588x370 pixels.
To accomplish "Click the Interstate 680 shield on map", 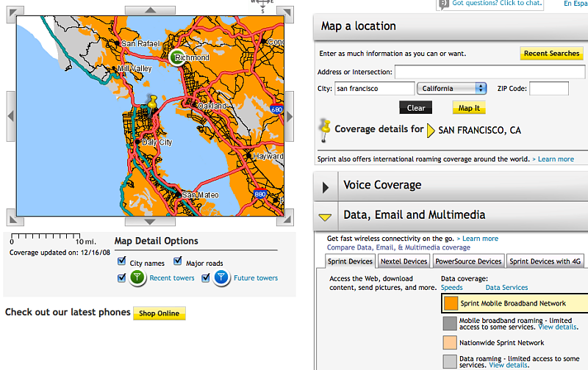I will (276, 109).
